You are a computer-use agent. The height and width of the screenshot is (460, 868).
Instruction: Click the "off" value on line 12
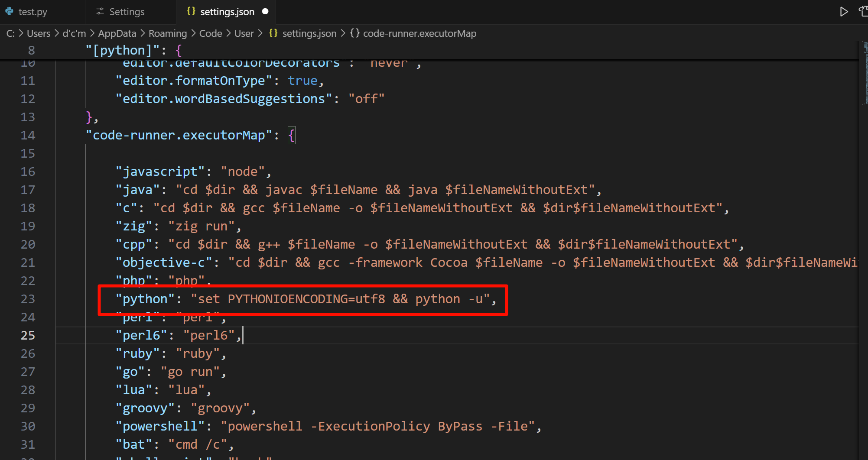coord(366,99)
